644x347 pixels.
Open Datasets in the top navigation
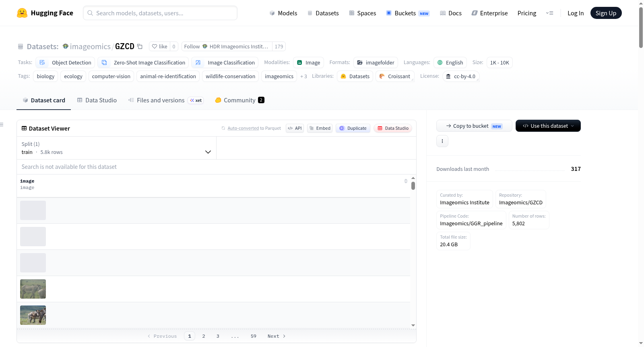point(323,13)
